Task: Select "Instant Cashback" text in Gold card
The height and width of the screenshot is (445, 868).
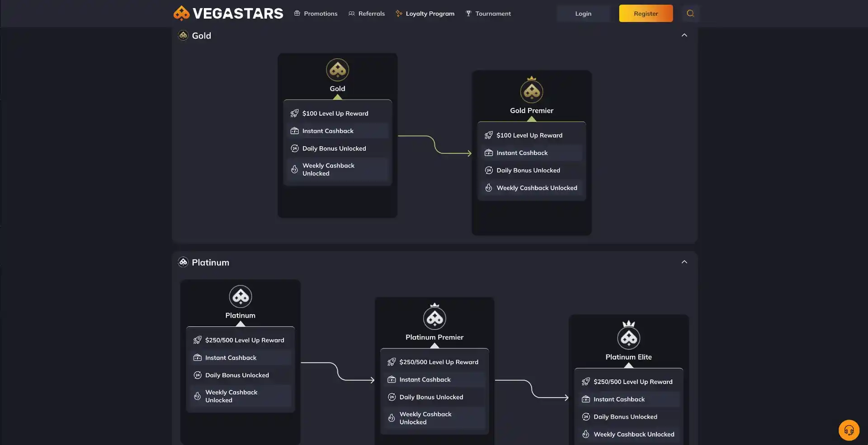Action: point(328,131)
